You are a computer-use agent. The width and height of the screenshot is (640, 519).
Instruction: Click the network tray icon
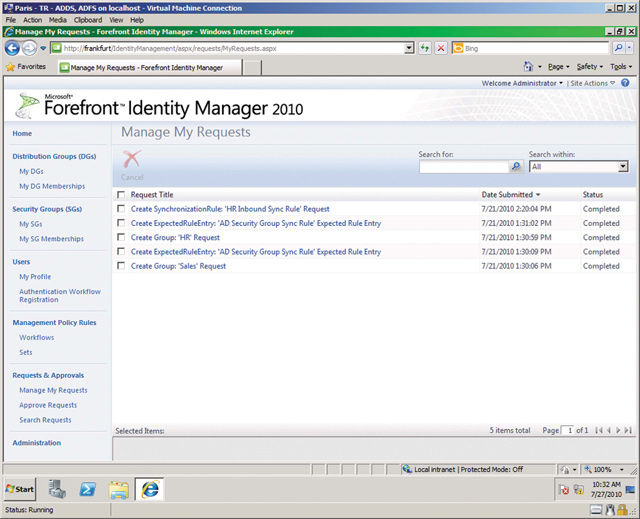[x=578, y=489]
